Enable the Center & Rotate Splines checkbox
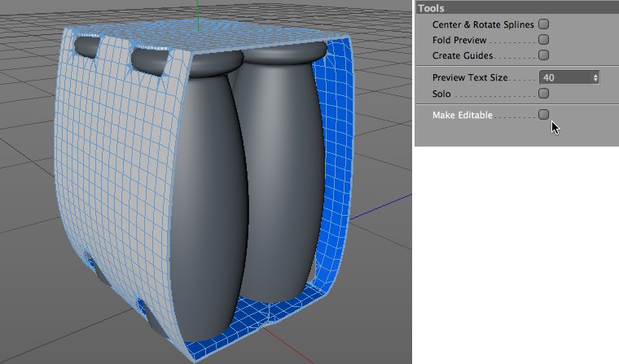 [543, 24]
